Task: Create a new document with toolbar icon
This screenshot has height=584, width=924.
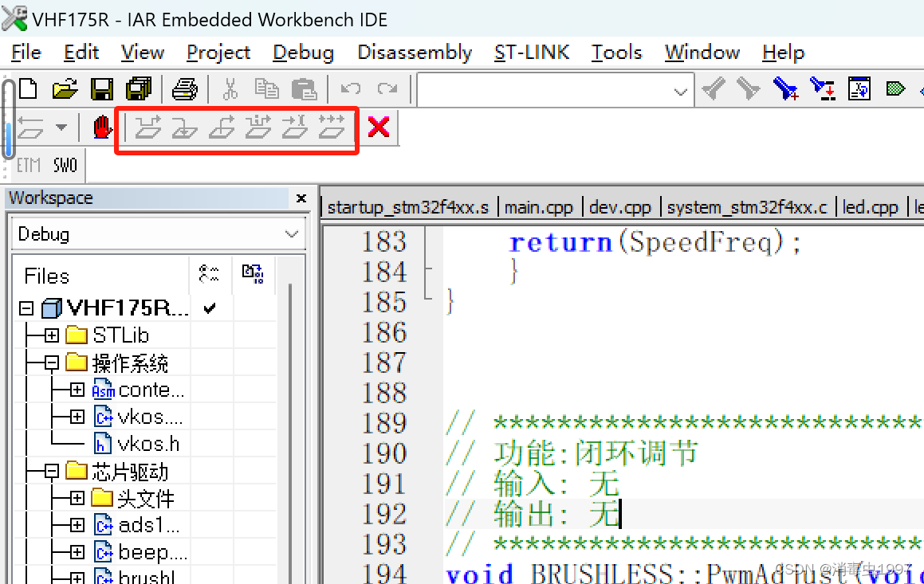Action: [28, 89]
